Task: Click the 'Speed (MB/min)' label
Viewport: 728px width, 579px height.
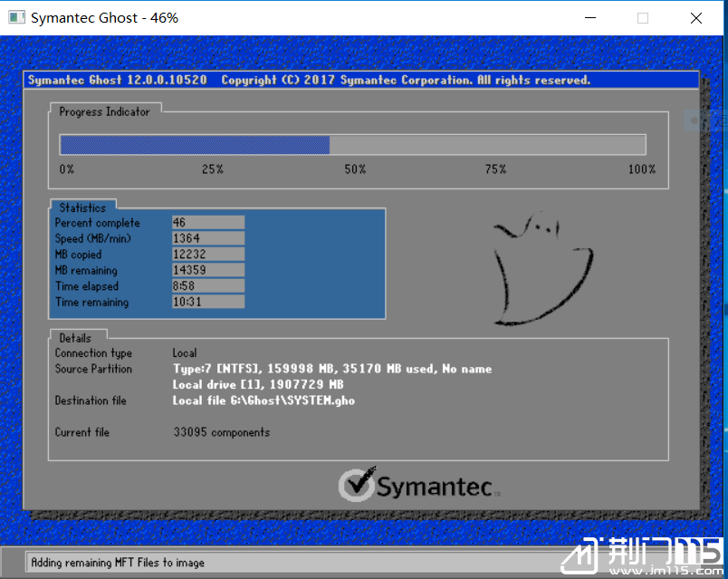Action: pyautogui.click(x=93, y=238)
